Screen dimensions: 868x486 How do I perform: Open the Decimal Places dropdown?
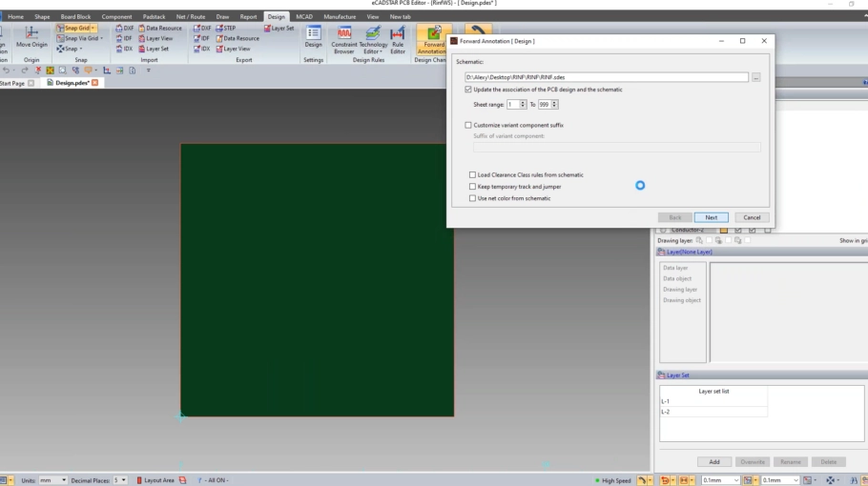coord(119,479)
